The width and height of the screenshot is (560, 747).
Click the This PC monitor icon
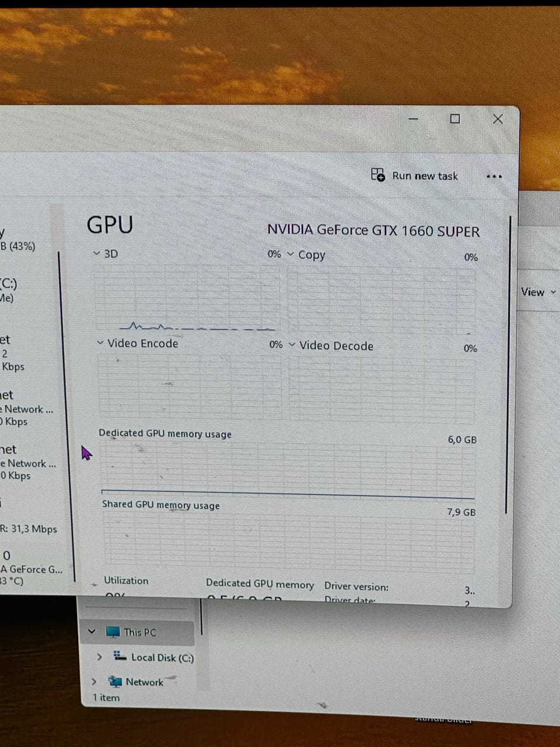[x=113, y=632]
